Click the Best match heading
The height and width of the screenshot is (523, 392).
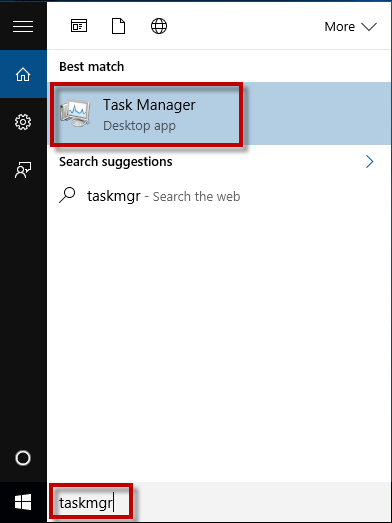point(92,67)
